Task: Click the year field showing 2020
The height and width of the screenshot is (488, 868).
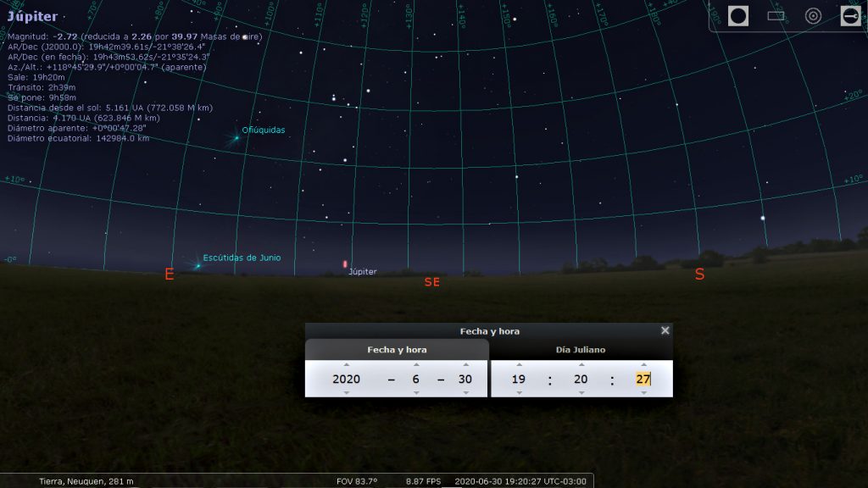Action: 346,379
